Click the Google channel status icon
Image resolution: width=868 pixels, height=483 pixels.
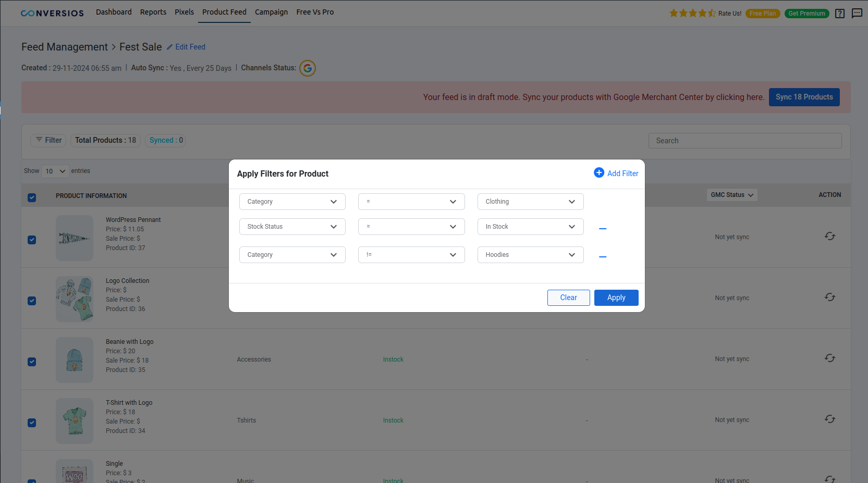[308, 68]
